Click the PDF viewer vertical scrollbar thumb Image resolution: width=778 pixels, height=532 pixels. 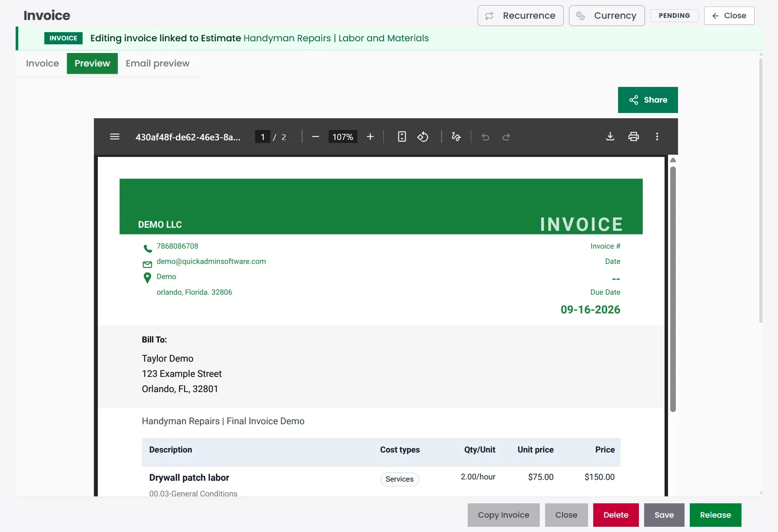coord(673,289)
